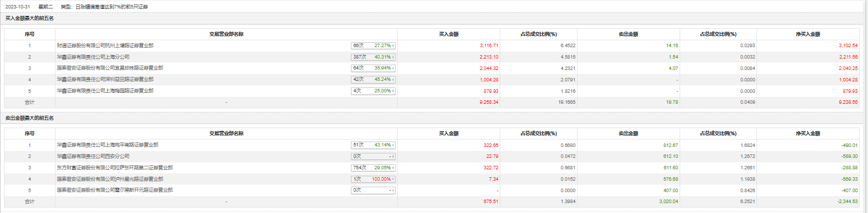This screenshot has width=868, height=213.
Task: Click 华鑫证券上海梅园路证券营业部 link
Action: pos(105,91)
